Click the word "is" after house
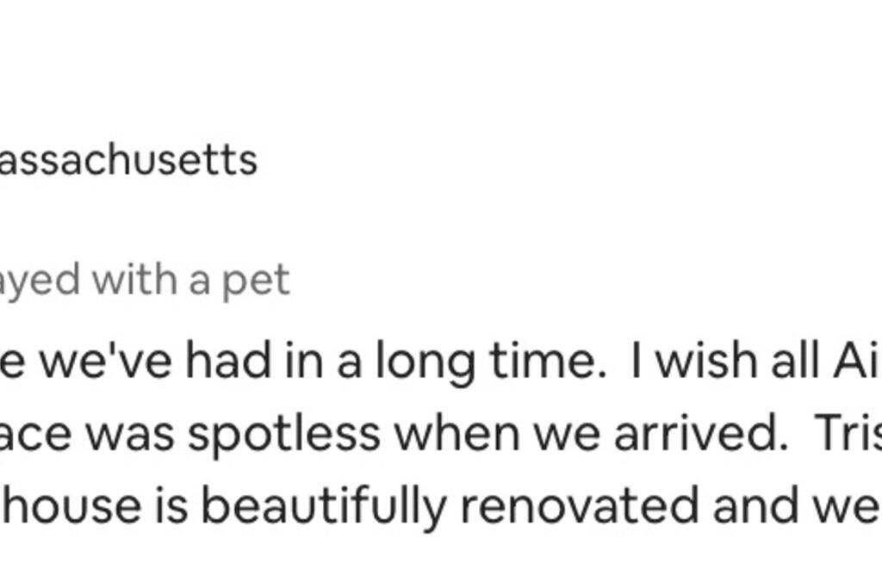This screenshot has width=882, height=588. tap(171, 506)
